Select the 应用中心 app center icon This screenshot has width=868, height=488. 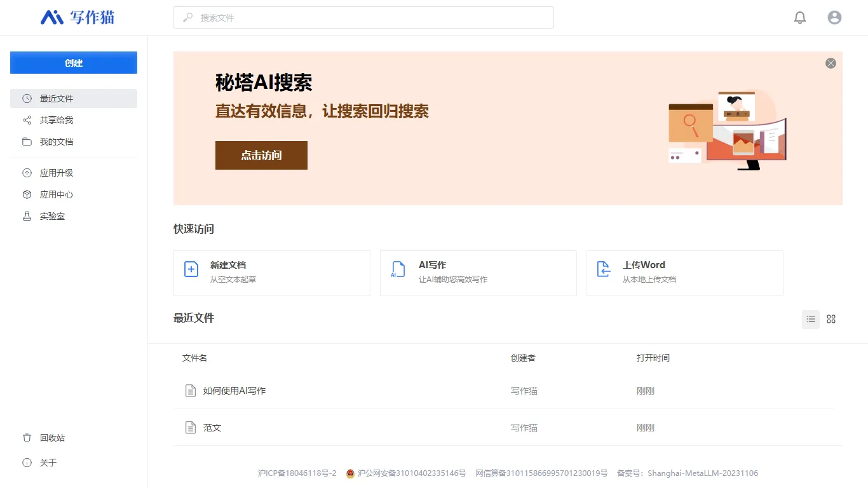[x=26, y=194]
